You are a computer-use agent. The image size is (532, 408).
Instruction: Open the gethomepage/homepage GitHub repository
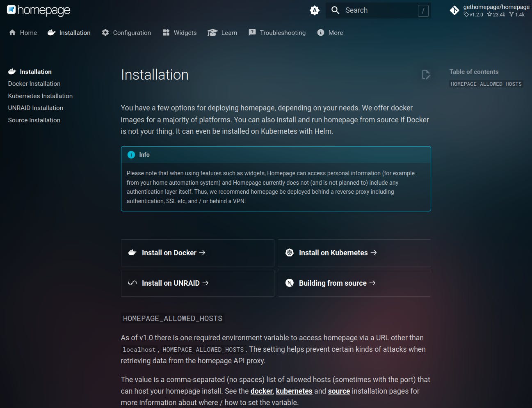point(489,10)
